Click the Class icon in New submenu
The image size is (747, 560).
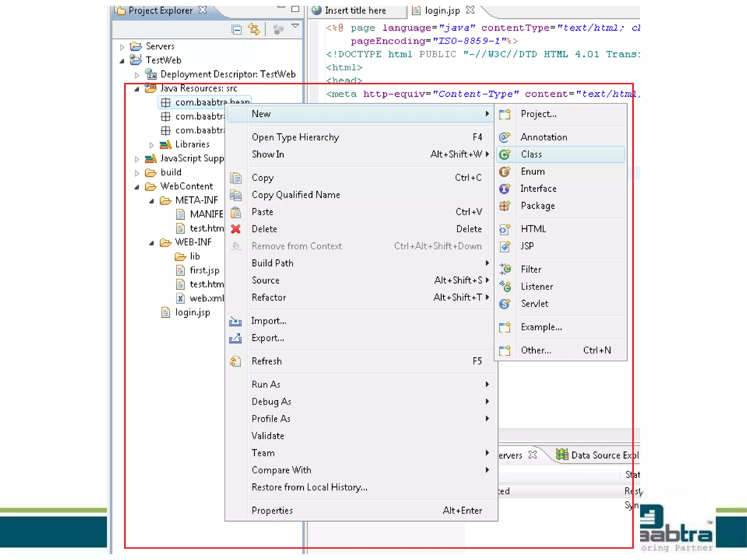[505, 155]
